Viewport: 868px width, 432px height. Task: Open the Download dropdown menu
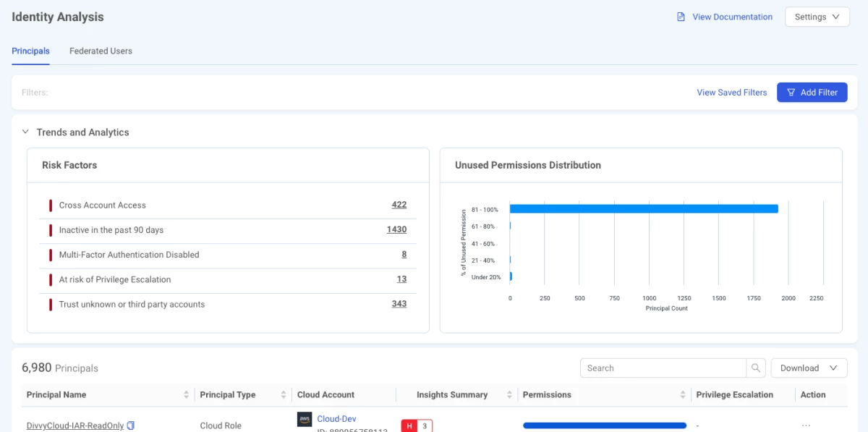(808, 368)
